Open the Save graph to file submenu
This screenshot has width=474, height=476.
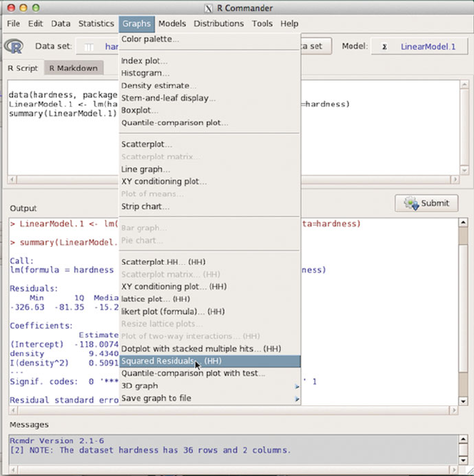(210, 398)
